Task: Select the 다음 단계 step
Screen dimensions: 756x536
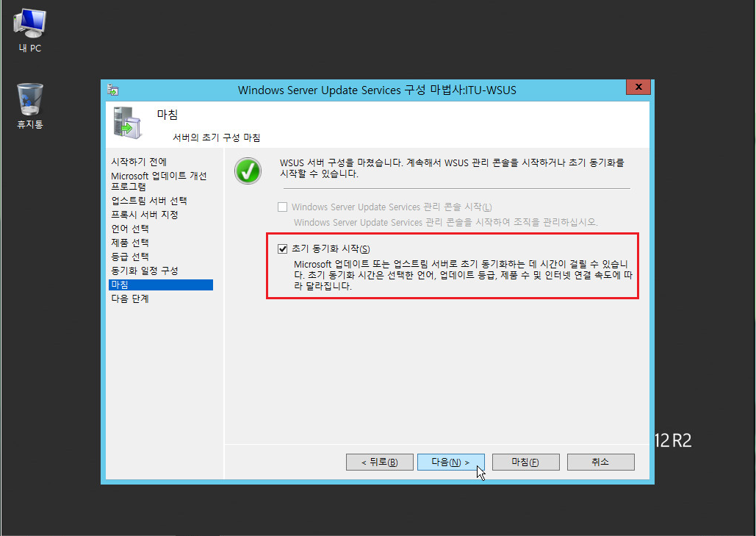Action: (x=130, y=299)
